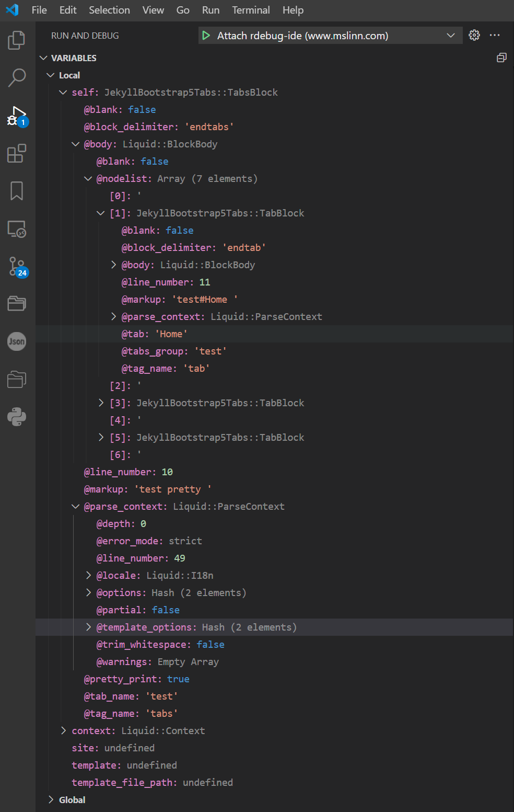
Task: Start debugging with the green play button
Action: (x=206, y=36)
